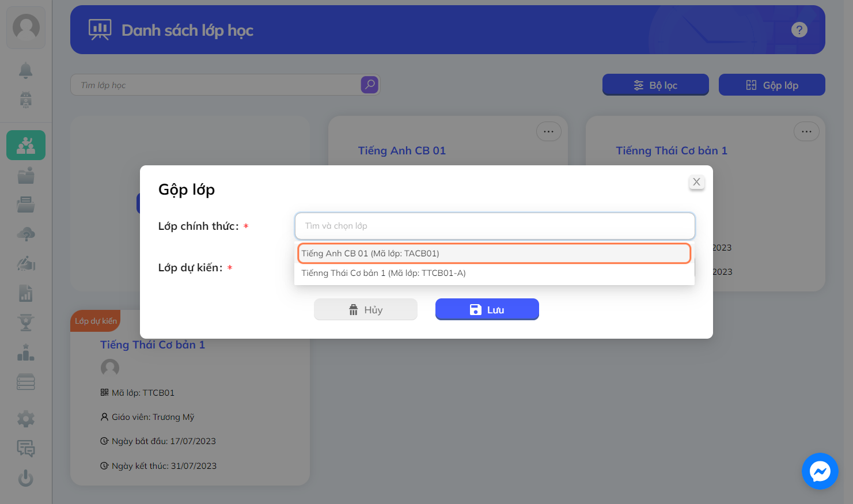Click the magnifier search button
Screen dimensions: 853x504
(x=370, y=85)
